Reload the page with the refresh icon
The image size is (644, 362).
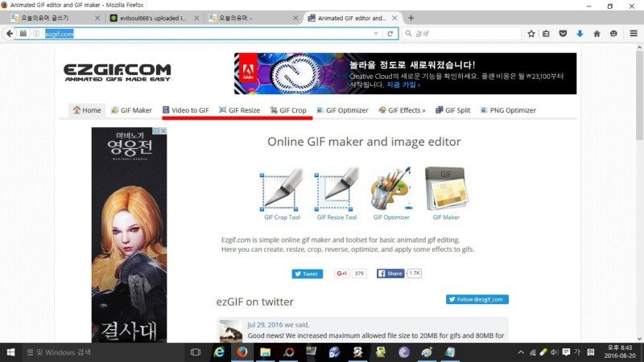(390, 34)
